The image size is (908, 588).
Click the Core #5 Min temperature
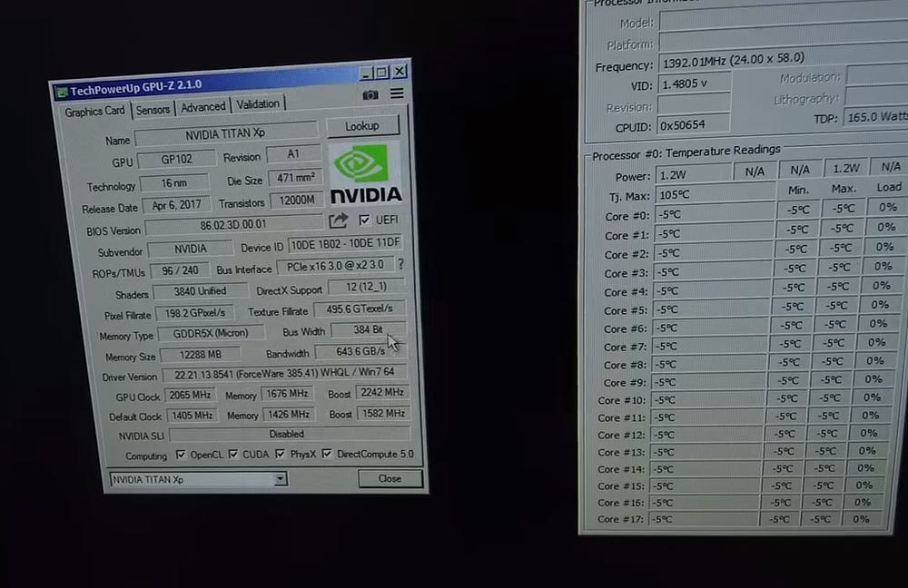click(792, 306)
